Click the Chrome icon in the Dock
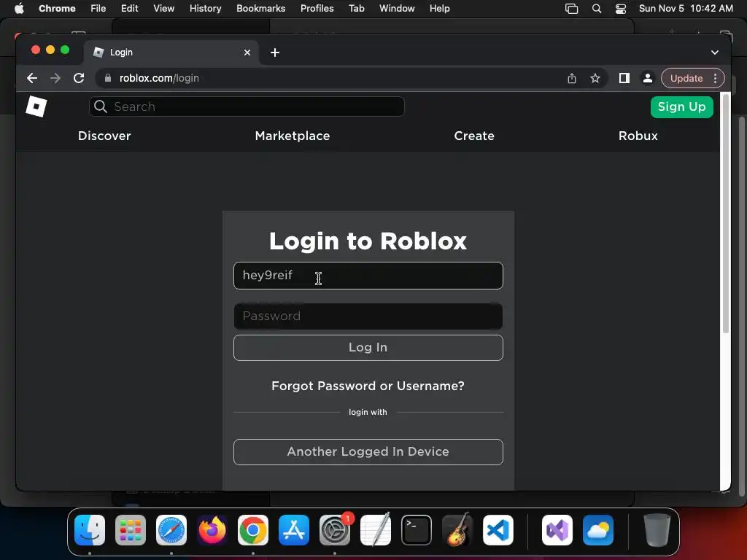 (x=253, y=530)
